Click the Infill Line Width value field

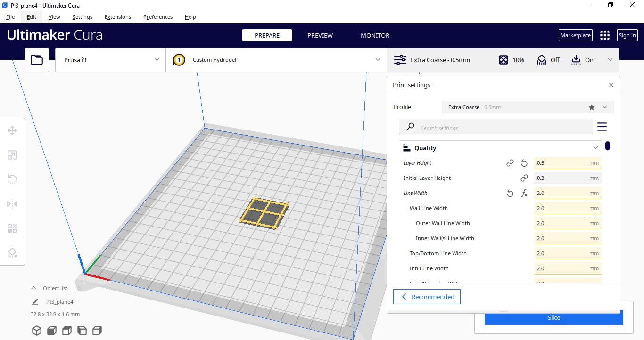568,268
